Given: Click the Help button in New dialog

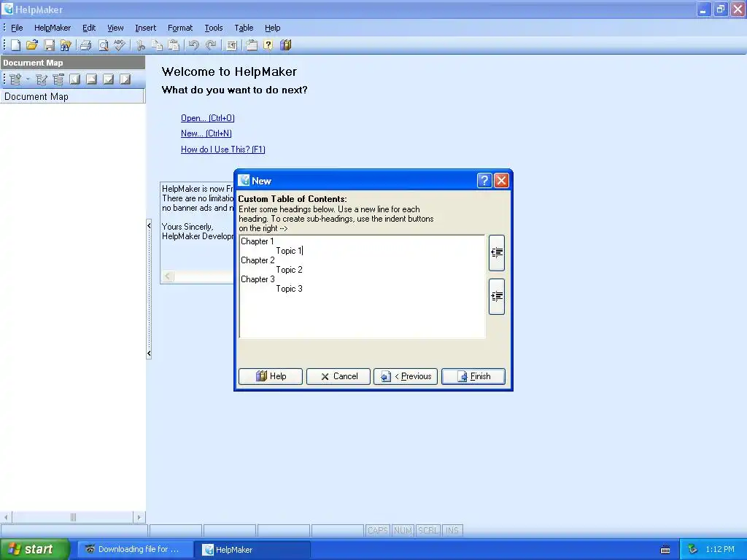Looking at the screenshot, I should click(x=271, y=376).
